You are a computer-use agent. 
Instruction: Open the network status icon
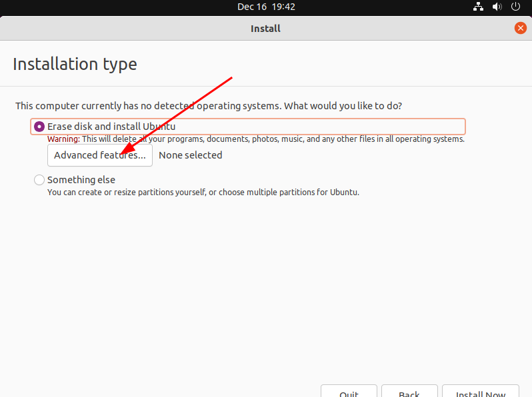click(478, 7)
